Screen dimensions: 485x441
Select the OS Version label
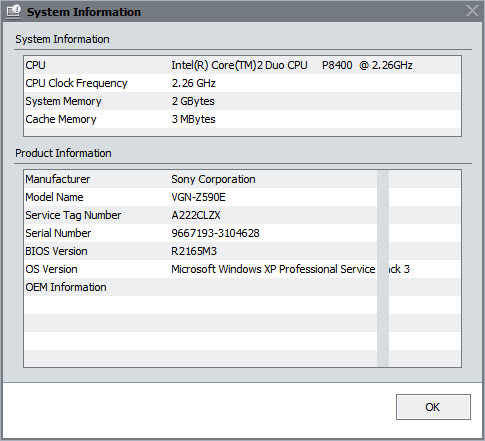(51, 269)
